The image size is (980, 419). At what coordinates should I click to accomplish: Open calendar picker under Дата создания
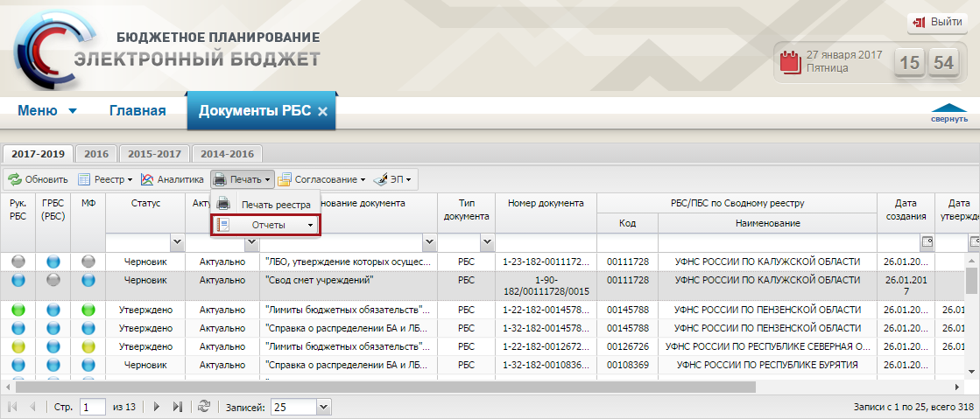coord(927,241)
